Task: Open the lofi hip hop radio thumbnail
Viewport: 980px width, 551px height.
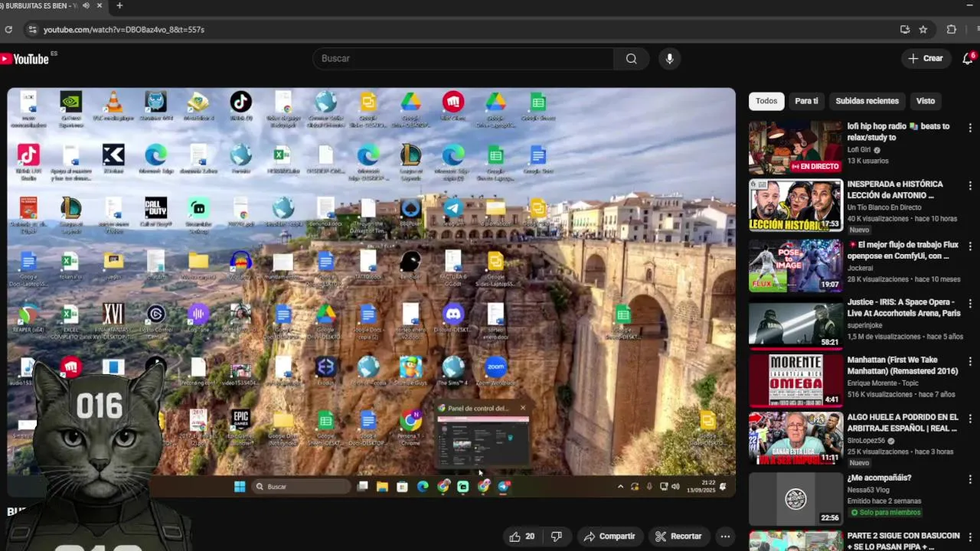Action: click(795, 148)
